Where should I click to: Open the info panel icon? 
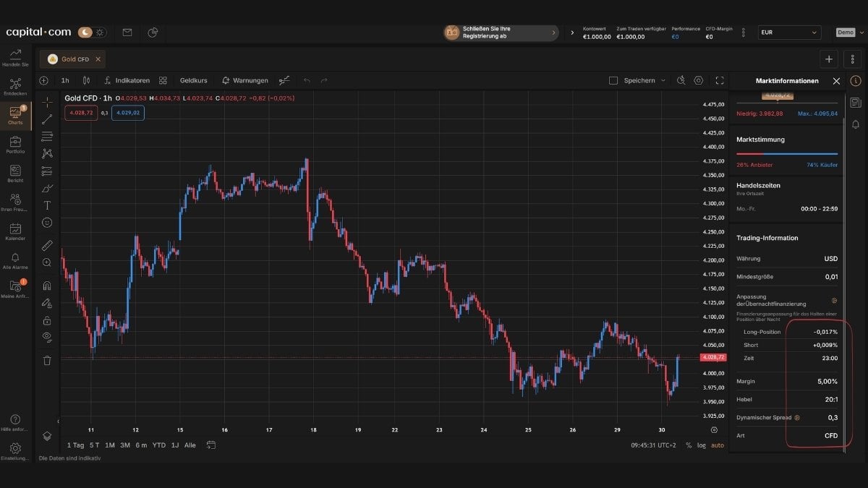pyautogui.click(x=856, y=81)
